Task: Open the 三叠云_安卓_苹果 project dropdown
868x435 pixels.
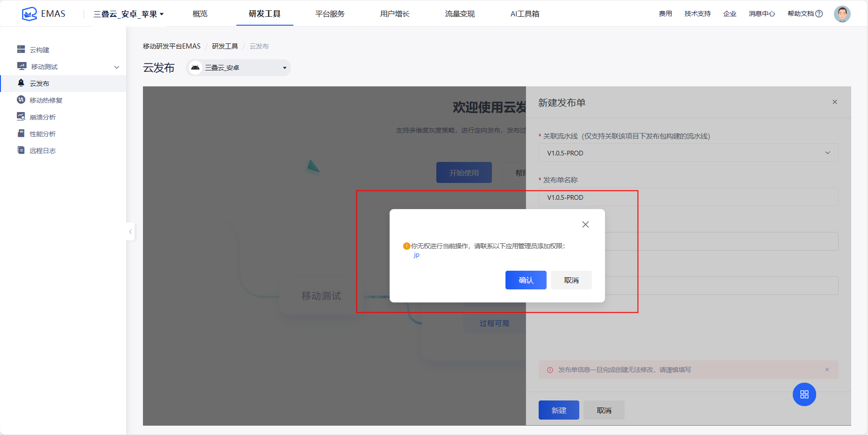Action: pyautogui.click(x=128, y=14)
